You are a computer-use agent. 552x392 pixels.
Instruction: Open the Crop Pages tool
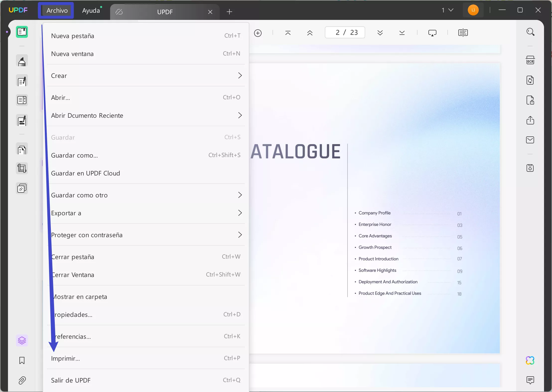tap(22, 168)
